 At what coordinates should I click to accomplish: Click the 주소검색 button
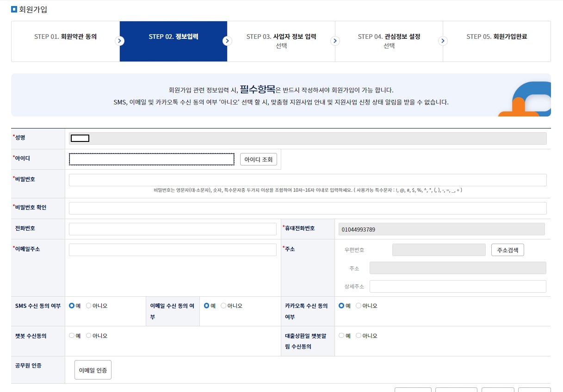507,250
